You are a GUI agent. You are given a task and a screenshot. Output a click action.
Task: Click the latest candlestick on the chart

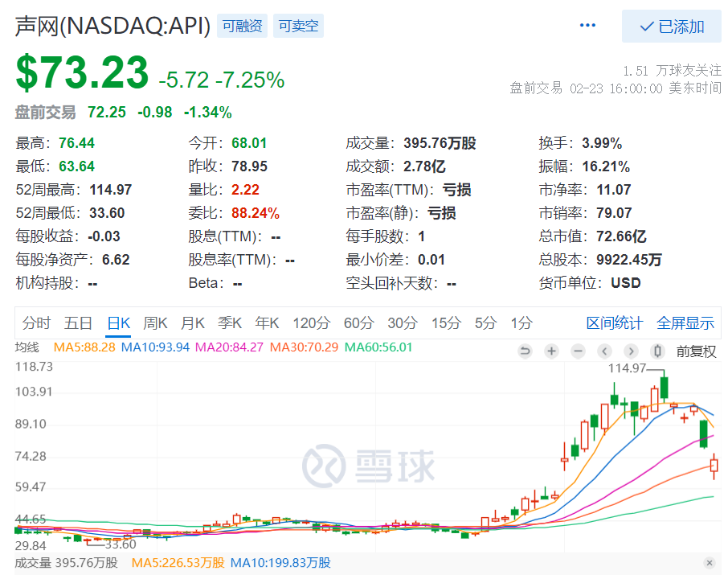714,465
